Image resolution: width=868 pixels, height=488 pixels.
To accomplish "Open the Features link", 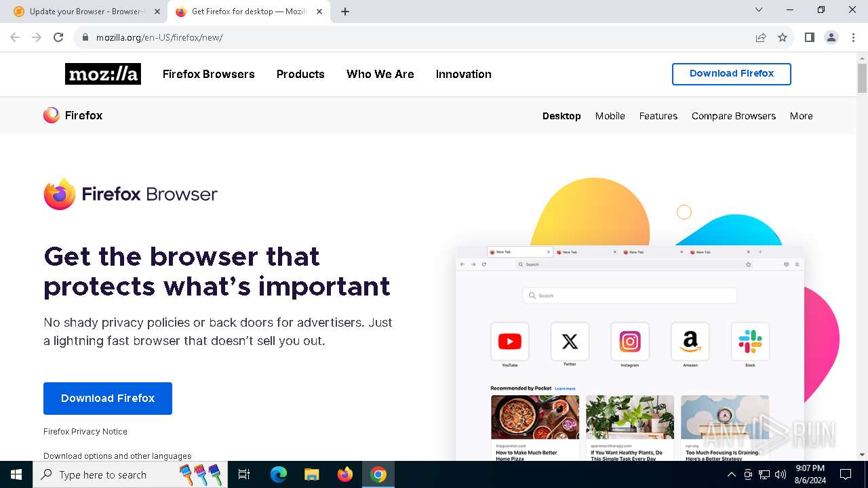I will click(x=658, y=116).
